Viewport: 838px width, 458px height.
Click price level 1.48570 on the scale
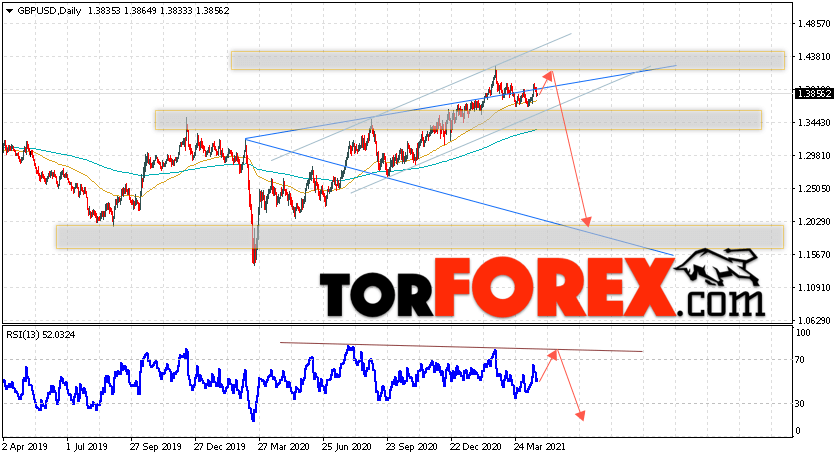813,24
